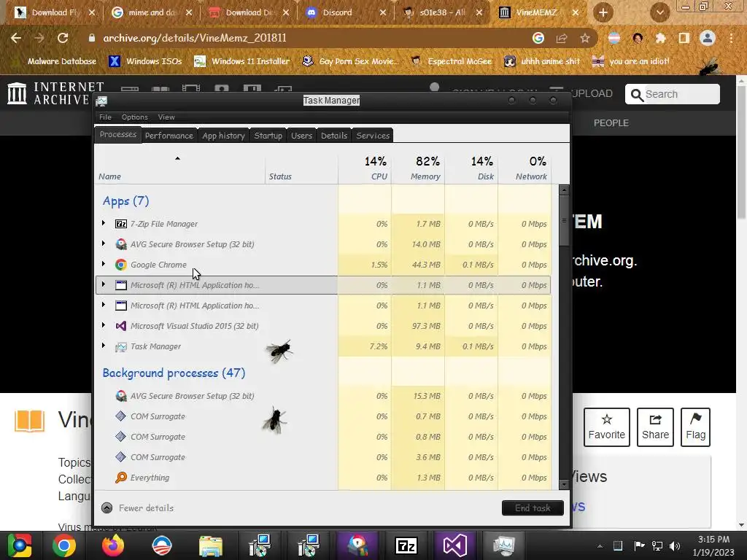Open the Windows 11 Installer bookmark

pos(242,61)
